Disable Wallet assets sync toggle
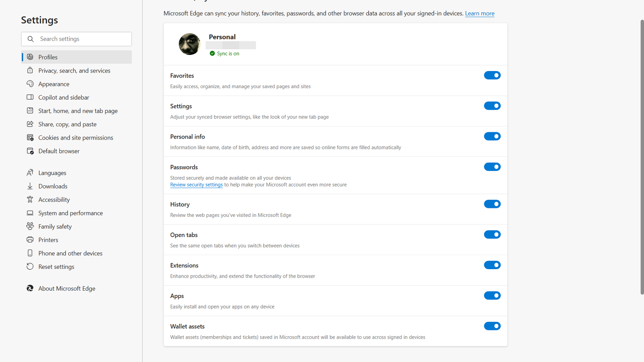 tap(492, 326)
